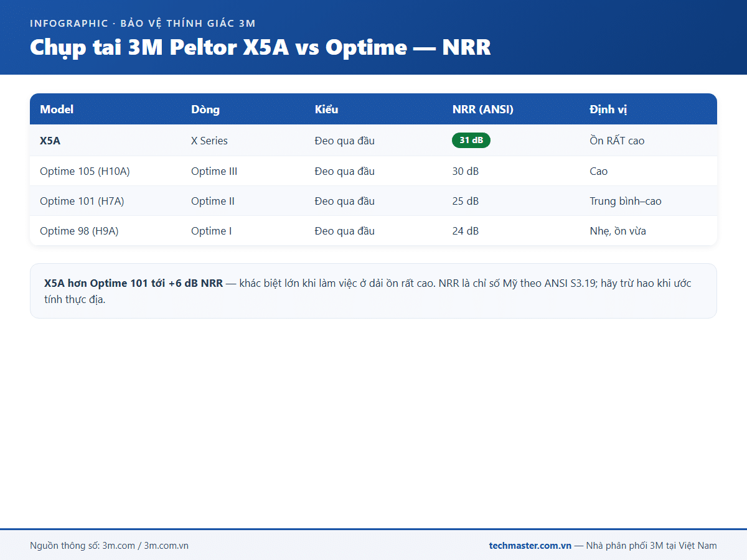The width and height of the screenshot is (747, 560).
Task: Click the 25 dB value
Action: coord(466,201)
